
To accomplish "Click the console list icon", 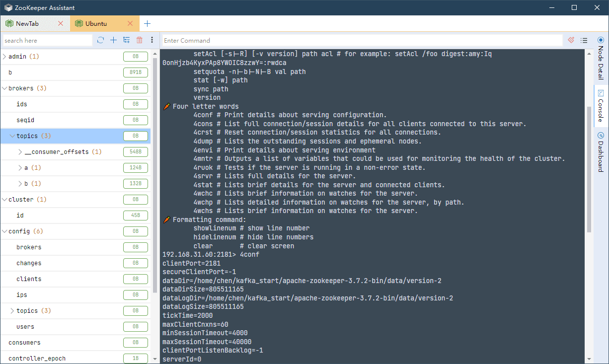I will (x=584, y=40).
